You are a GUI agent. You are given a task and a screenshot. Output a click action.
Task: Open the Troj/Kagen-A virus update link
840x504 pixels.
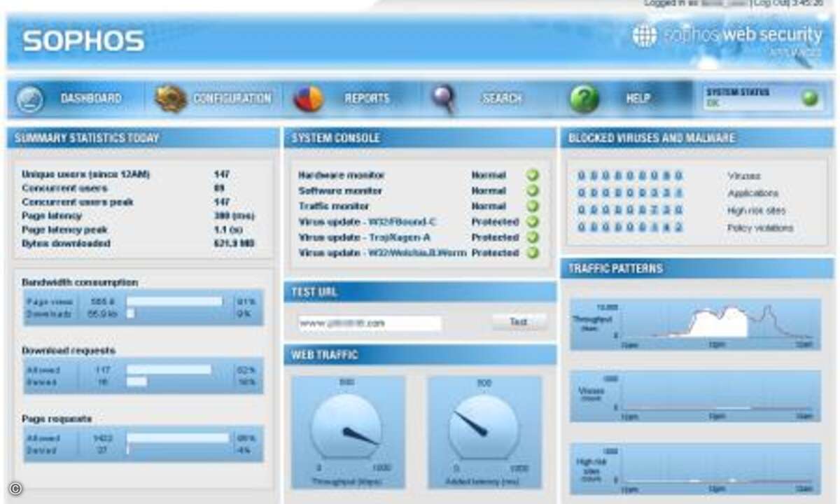(x=400, y=237)
